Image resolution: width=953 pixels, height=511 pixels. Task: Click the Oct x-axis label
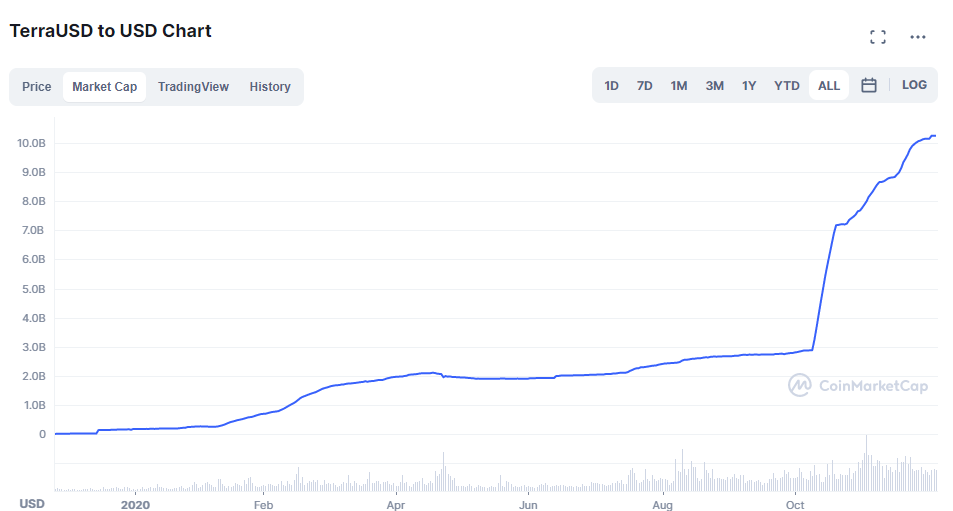pos(795,505)
